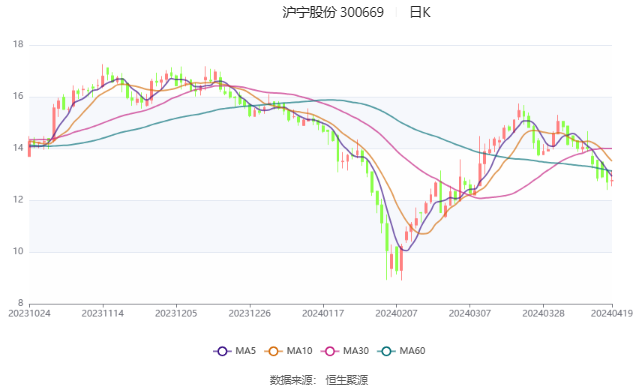637x387 pixels.
Task: Hide the MA60 line via its label
Action: click(412, 351)
